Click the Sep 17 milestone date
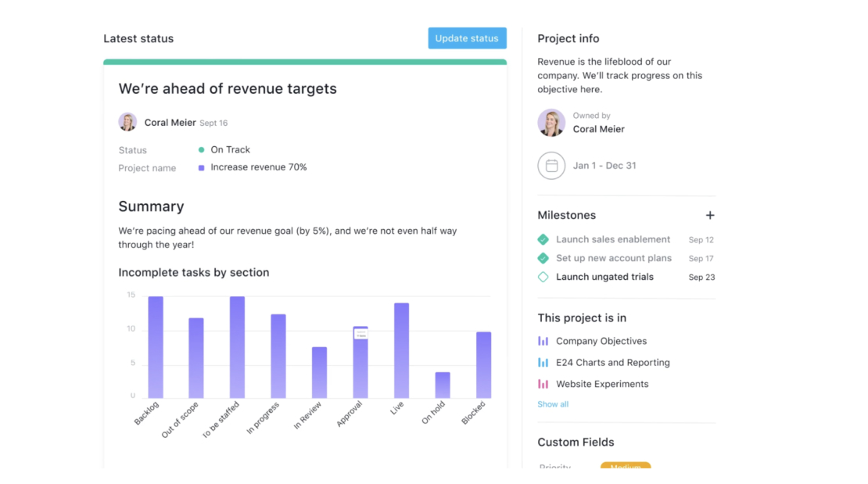 701,259
